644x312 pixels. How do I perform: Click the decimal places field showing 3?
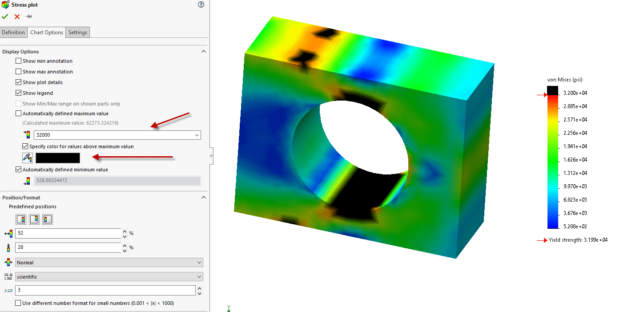pos(105,290)
